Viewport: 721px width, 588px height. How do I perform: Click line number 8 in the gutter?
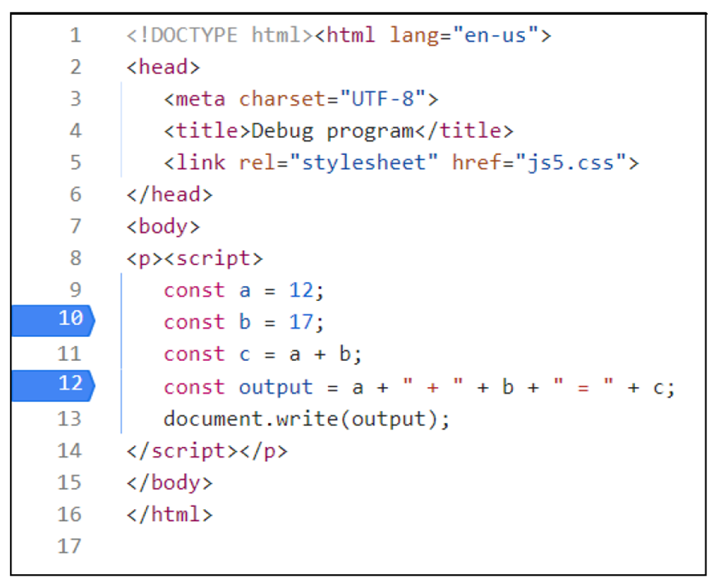75,258
